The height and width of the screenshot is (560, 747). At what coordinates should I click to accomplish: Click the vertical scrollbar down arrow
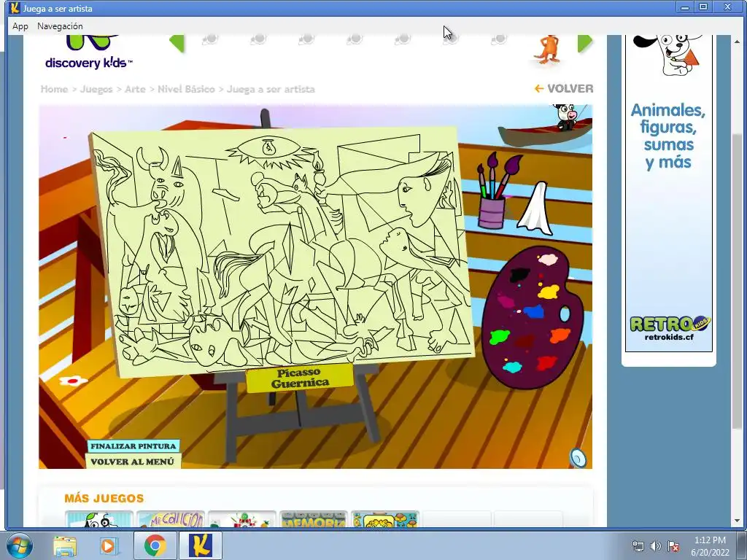pyautogui.click(x=738, y=521)
